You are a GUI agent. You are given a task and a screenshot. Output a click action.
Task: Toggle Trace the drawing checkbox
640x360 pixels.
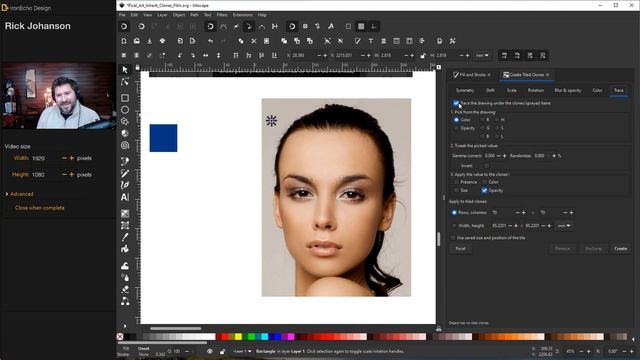pyautogui.click(x=456, y=103)
